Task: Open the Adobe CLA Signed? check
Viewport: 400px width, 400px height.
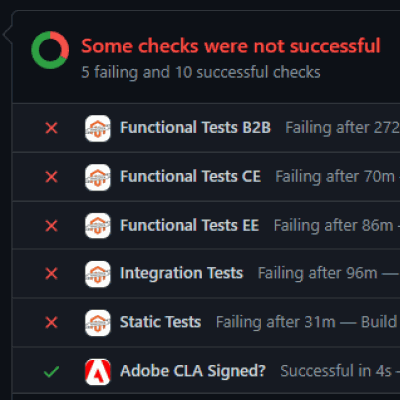Action: 193,371
